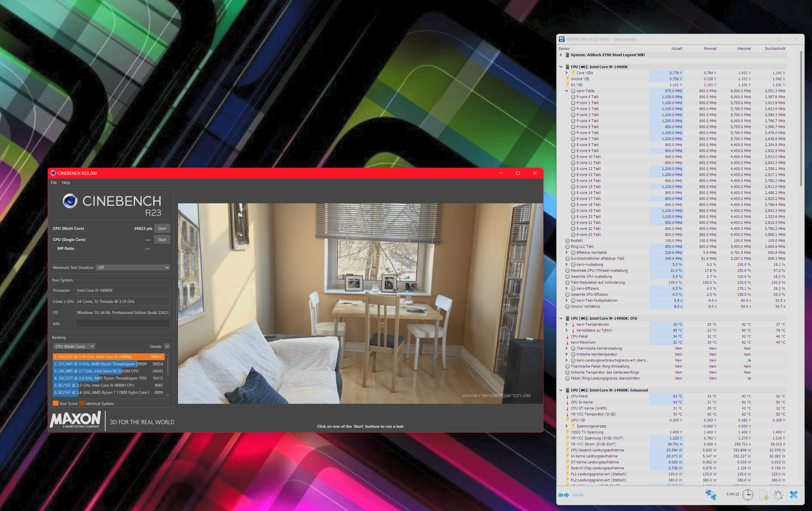Start the CPU (Single Core) test

[x=162, y=240]
